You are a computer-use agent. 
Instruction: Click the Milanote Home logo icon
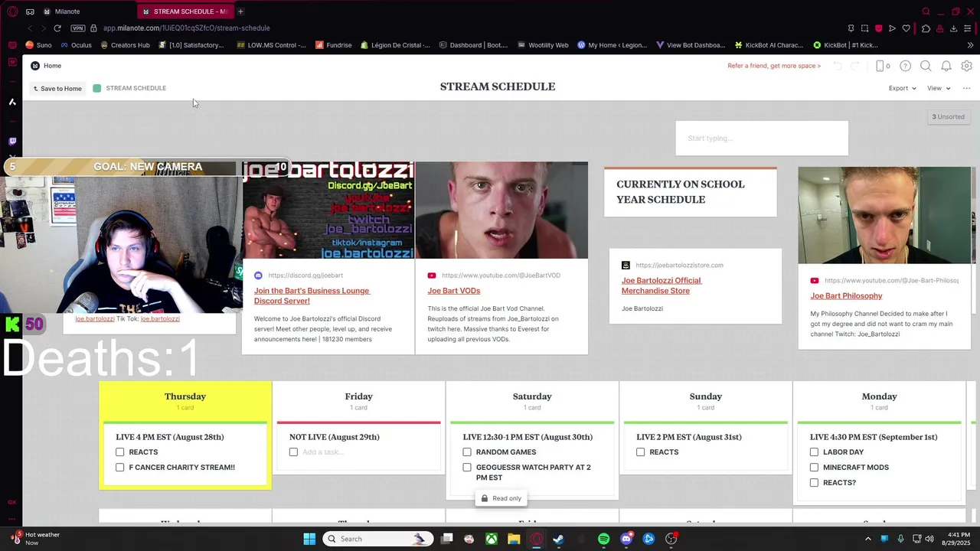click(35, 66)
